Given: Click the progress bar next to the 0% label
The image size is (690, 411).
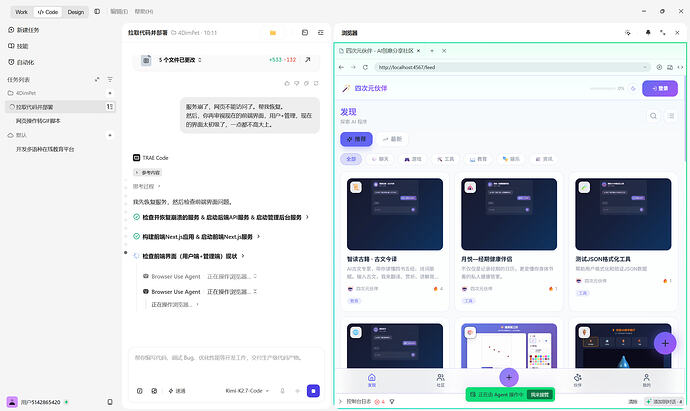Looking at the screenshot, I should [x=602, y=88].
